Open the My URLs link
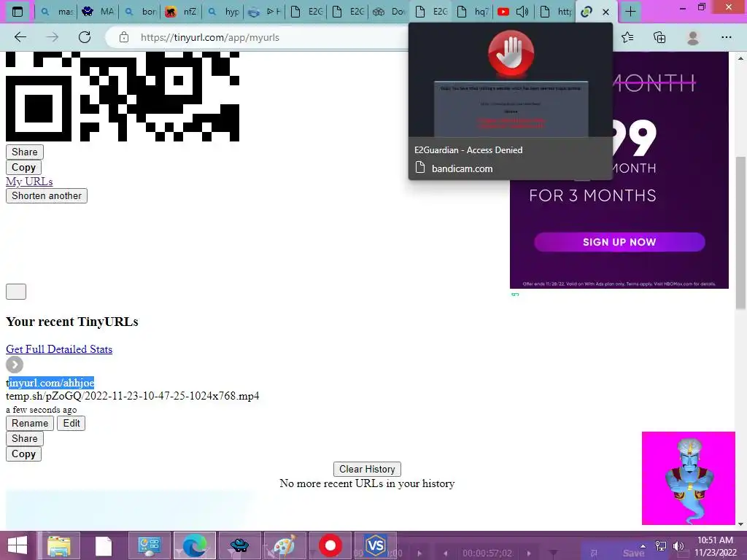The width and height of the screenshot is (747, 560). (x=29, y=182)
